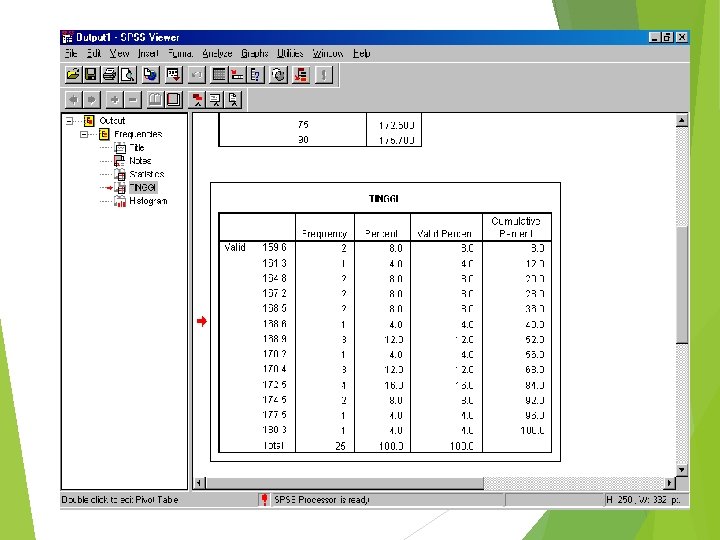Open the Format menu
This screenshot has height=540, width=720.
click(x=180, y=53)
